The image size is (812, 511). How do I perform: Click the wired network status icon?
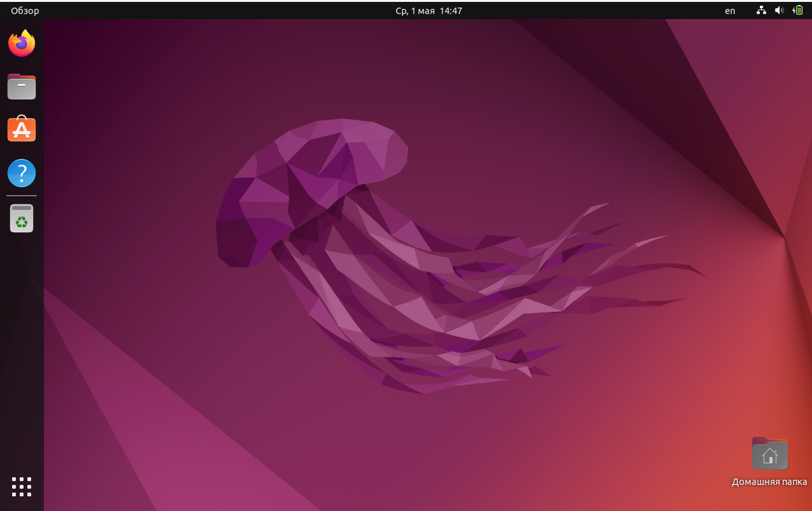click(761, 10)
